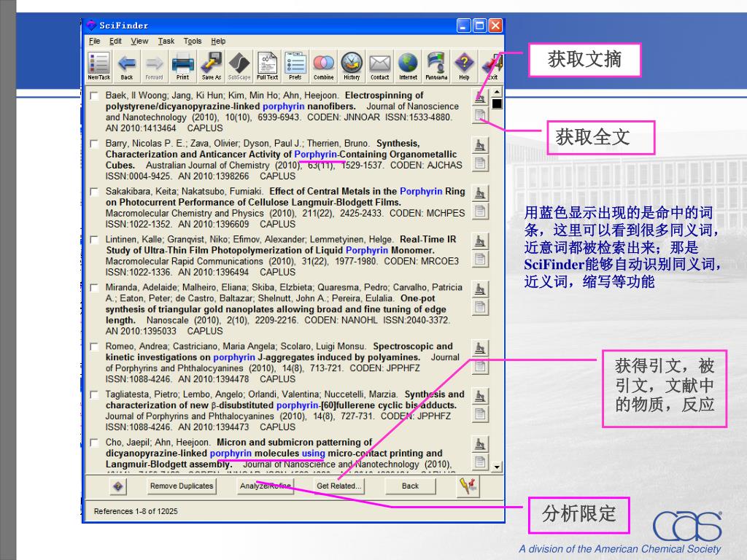
Task: Click the Get Related... button
Action: [338, 486]
